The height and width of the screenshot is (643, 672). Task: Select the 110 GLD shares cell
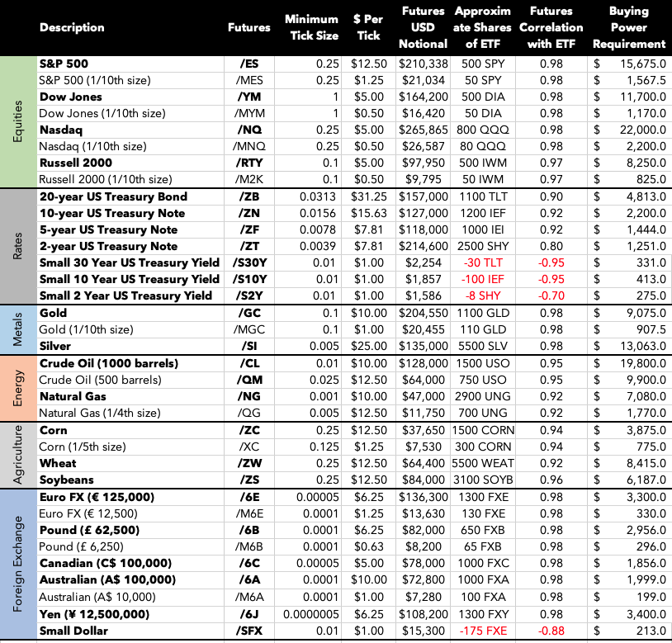(483, 329)
